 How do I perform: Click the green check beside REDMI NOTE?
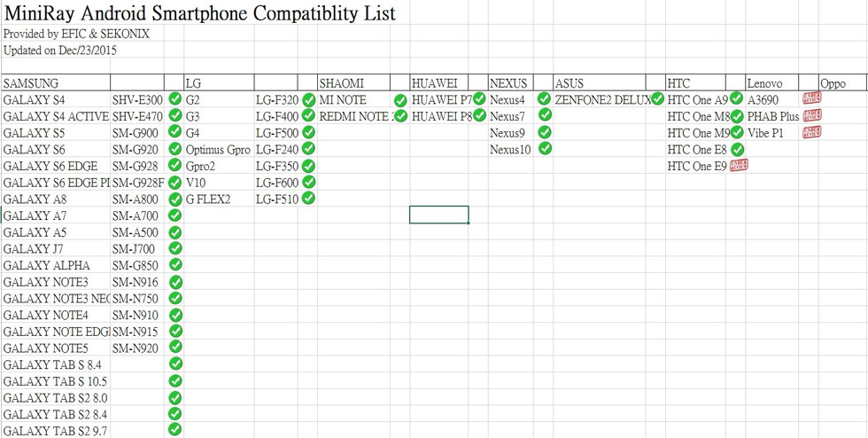click(x=400, y=116)
